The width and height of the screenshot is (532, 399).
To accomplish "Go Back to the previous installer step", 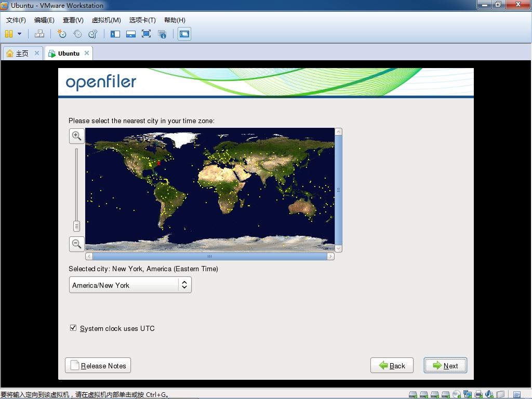I will click(392, 365).
